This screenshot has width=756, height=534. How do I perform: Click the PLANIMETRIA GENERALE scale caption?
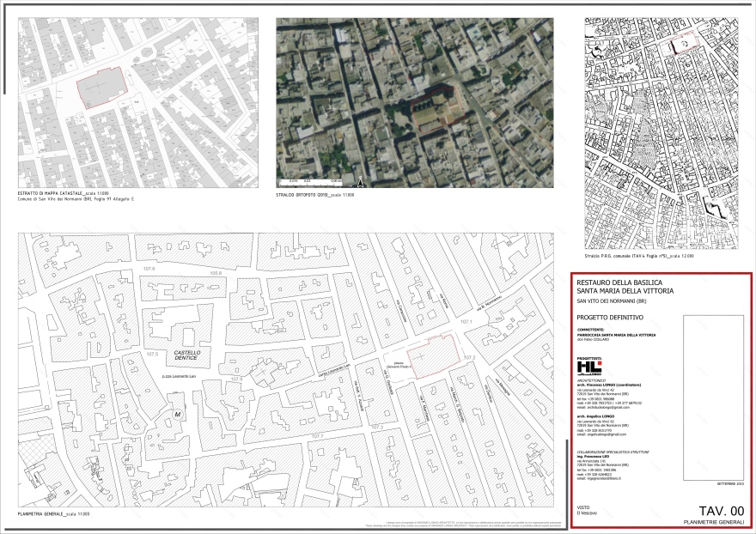pyautogui.click(x=54, y=513)
